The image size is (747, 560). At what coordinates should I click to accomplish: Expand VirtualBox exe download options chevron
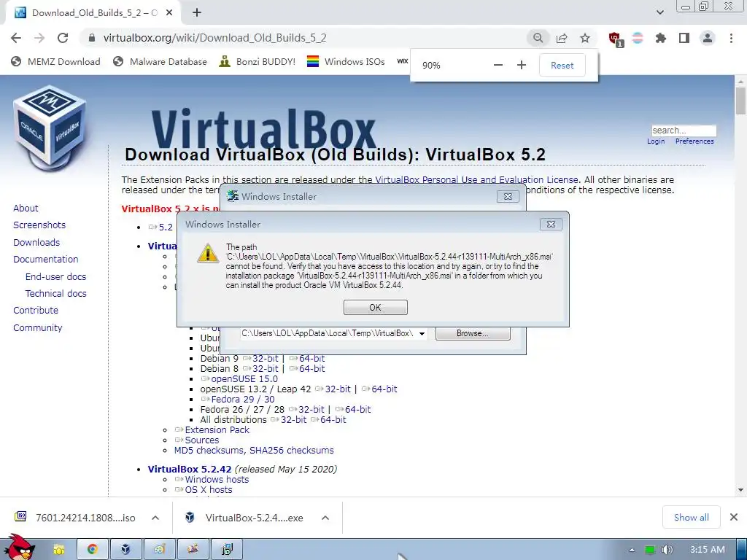pos(325,518)
